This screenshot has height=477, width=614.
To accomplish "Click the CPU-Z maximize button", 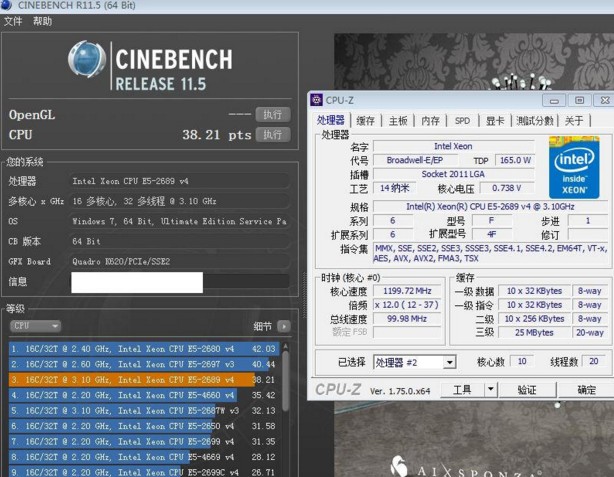I will pos(580,101).
